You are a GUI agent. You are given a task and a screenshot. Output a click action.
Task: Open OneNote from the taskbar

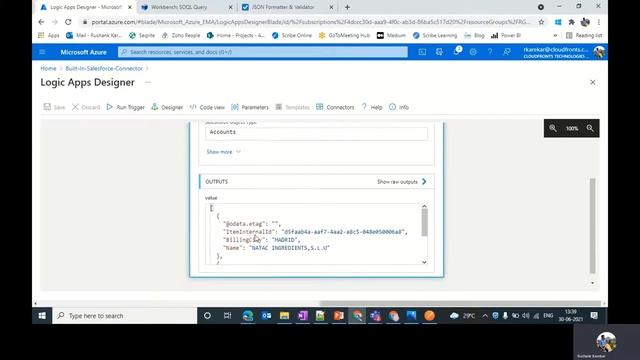pyautogui.click(x=302, y=316)
